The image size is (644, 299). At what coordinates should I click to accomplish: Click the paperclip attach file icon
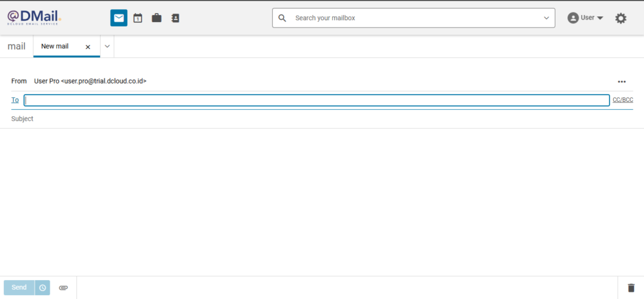(64, 288)
